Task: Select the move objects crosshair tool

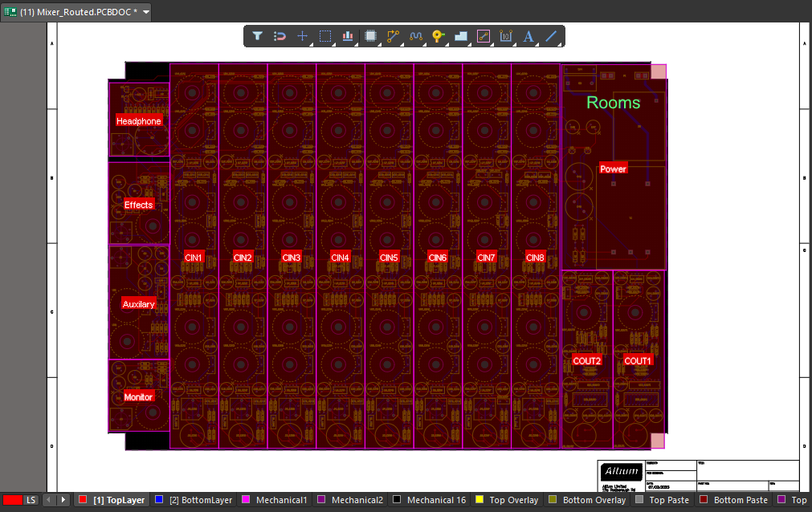Action: pos(303,36)
